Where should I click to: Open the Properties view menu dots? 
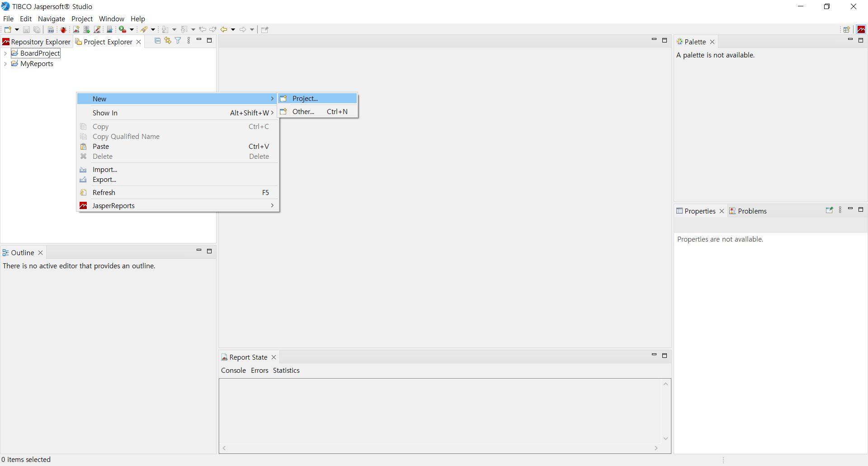(840, 210)
